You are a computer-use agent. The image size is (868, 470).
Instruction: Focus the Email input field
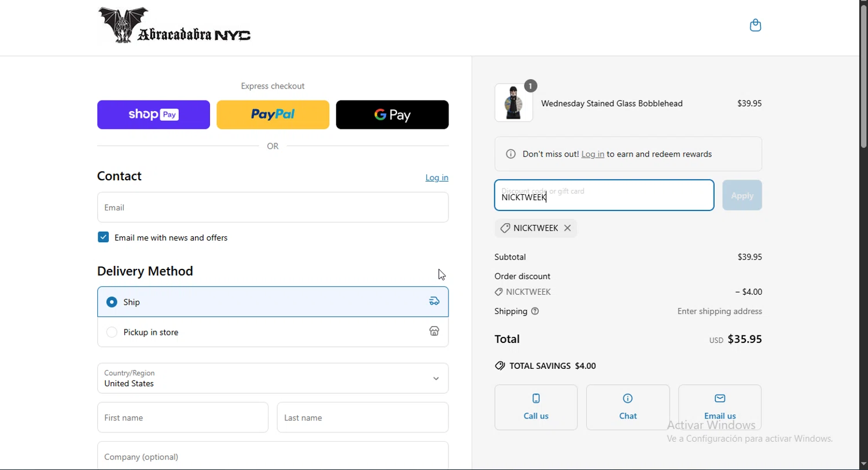point(273,208)
